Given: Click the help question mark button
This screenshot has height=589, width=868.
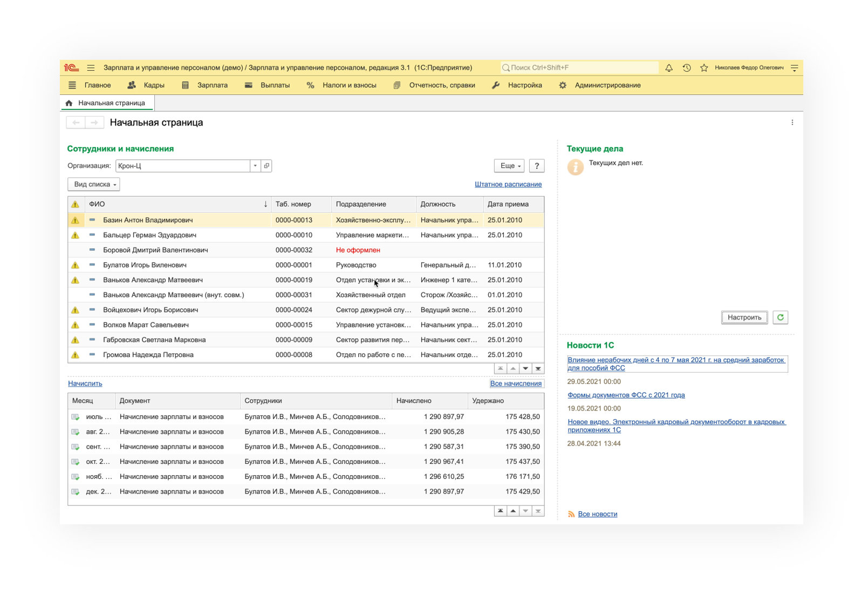Looking at the screenshot, I should pos(536,166).
